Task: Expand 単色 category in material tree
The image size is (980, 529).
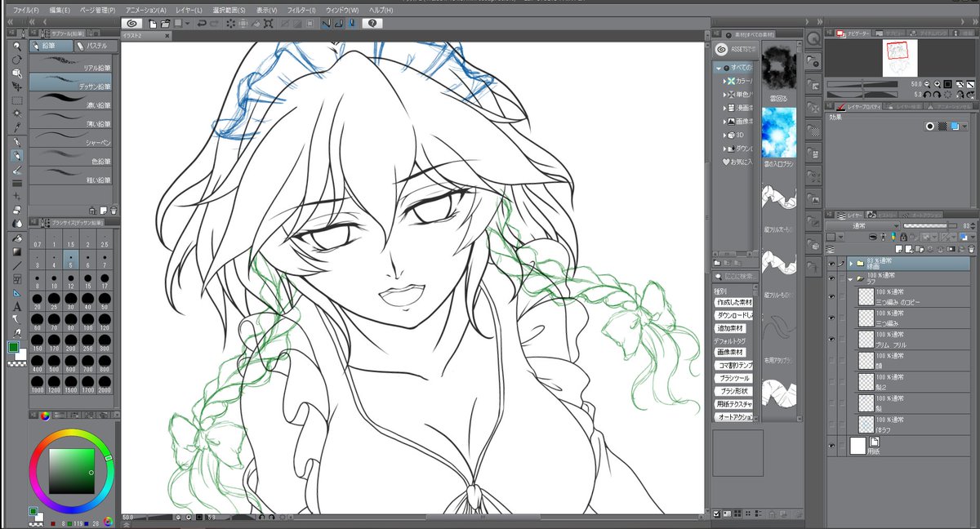Action: (724, 95)
